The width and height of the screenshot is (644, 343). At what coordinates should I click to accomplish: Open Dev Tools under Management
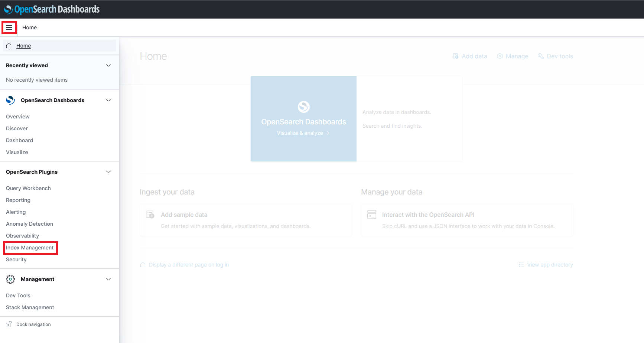(x=18, y=295)
